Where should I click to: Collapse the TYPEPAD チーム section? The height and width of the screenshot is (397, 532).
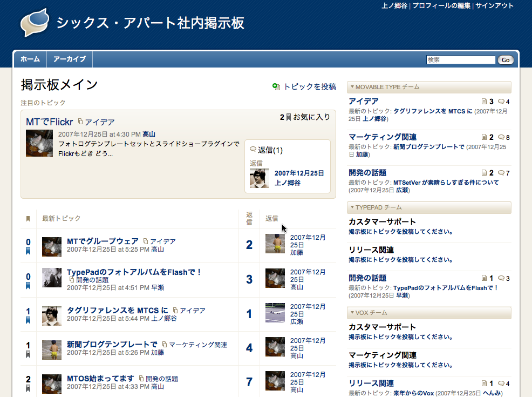click(352, 207)
